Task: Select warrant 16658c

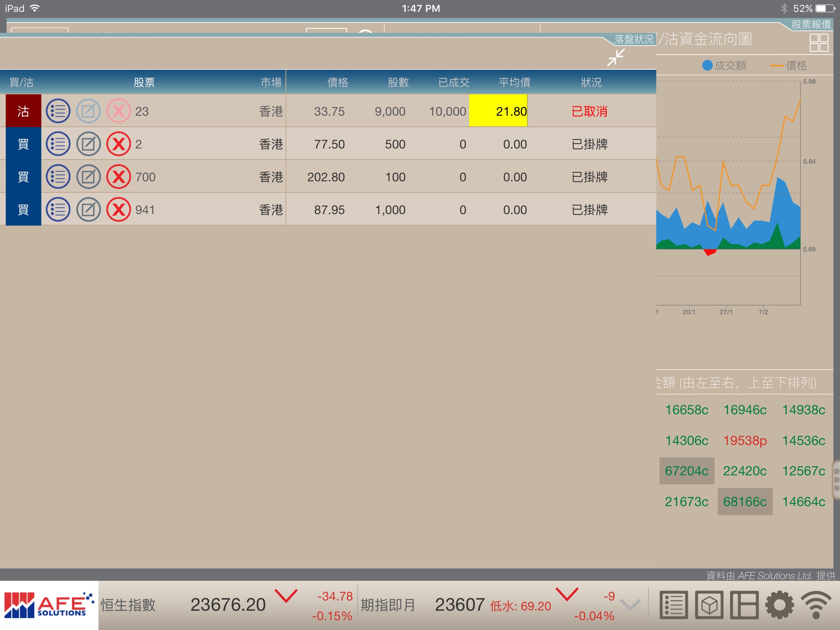Action: (687, 410)
